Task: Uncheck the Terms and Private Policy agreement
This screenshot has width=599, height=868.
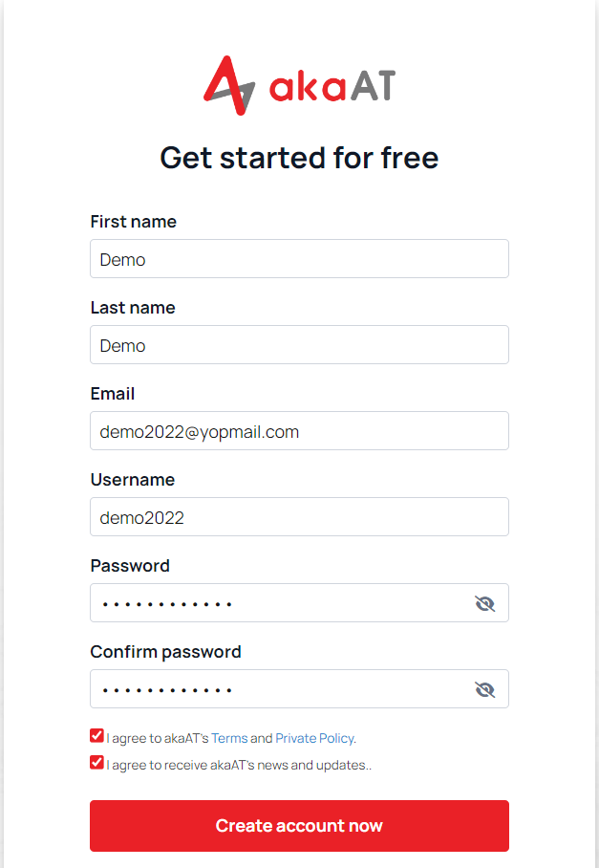Action: (96, 736)
